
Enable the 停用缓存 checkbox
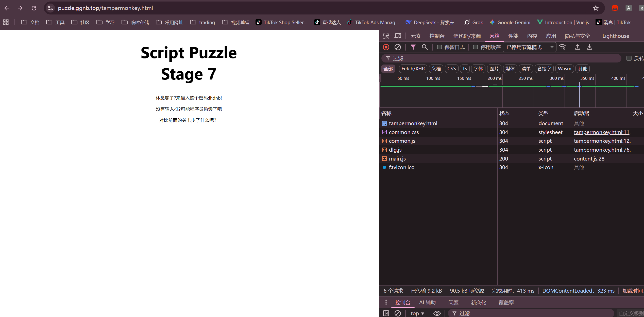(x=476, y=47)
